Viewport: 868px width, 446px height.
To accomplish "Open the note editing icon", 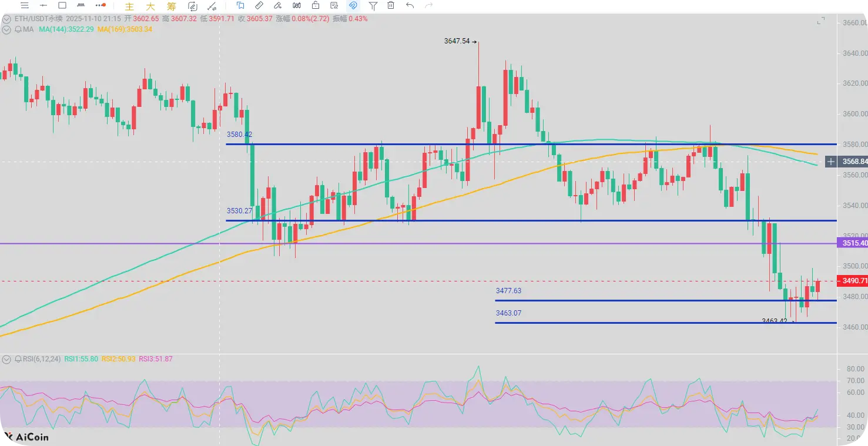I will coord(334,5).
